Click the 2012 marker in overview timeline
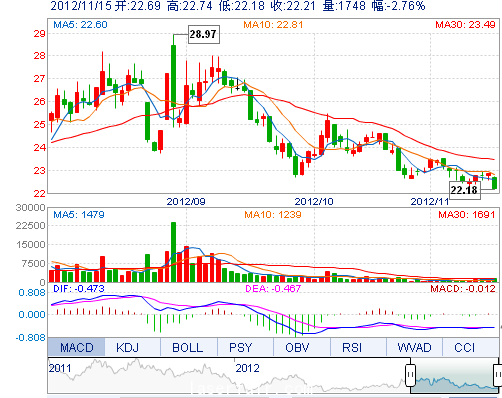Screen dimensions: 502x398 pyautogui.click(x=247, y=368)
